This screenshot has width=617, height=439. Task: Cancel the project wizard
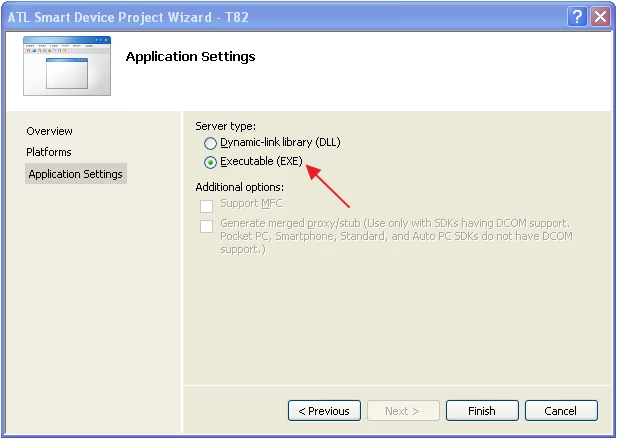559,411
